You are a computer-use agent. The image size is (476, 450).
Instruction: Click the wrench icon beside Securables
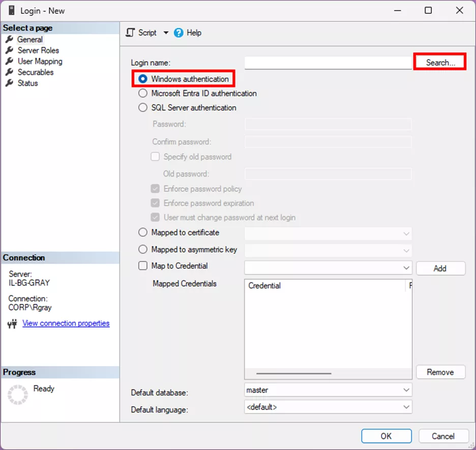click(x=10, y=72)
